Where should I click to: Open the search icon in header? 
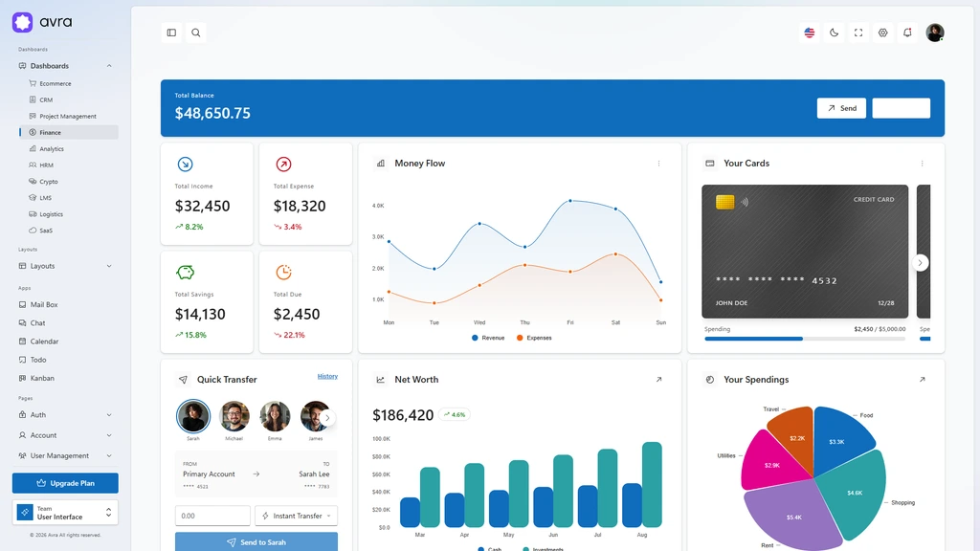tap(195, 33)
